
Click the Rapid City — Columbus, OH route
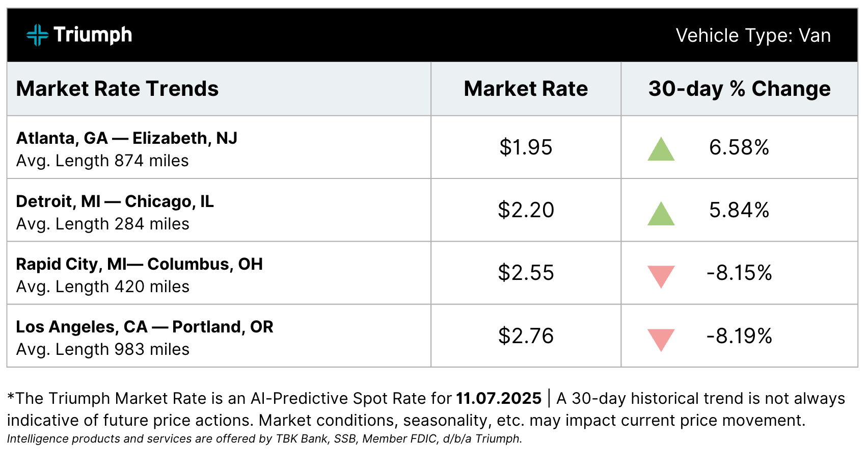[x=139, y=264]
